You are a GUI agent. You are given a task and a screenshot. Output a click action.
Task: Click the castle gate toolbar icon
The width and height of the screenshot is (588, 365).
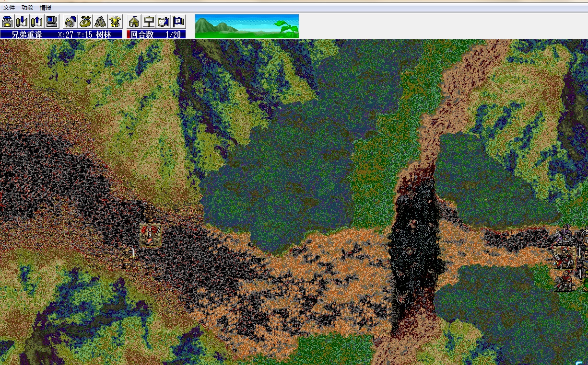pyautogui.click(x=7, y=22)
